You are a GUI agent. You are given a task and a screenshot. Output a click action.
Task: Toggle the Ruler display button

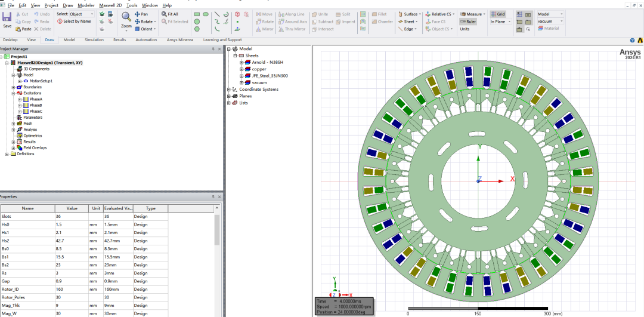pyautogui.click(x=468, y=21)
